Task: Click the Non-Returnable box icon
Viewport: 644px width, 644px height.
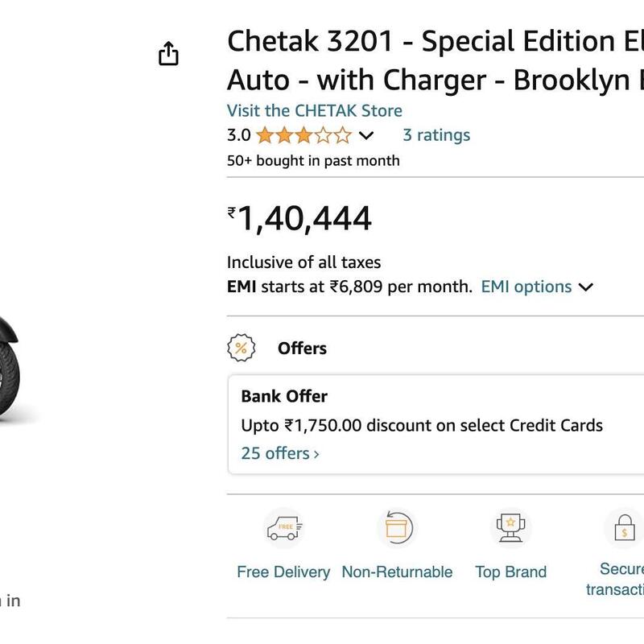Action: click(397, 529)
